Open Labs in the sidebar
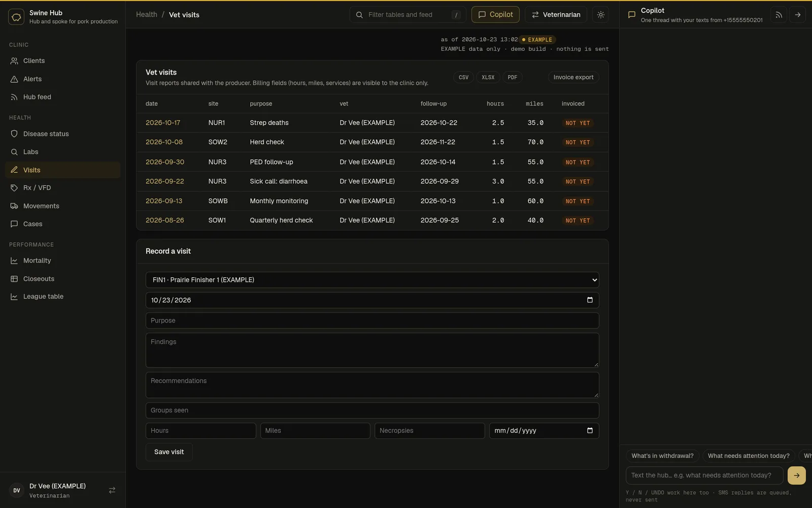This screenshot has width=812, height=508. 62,152
